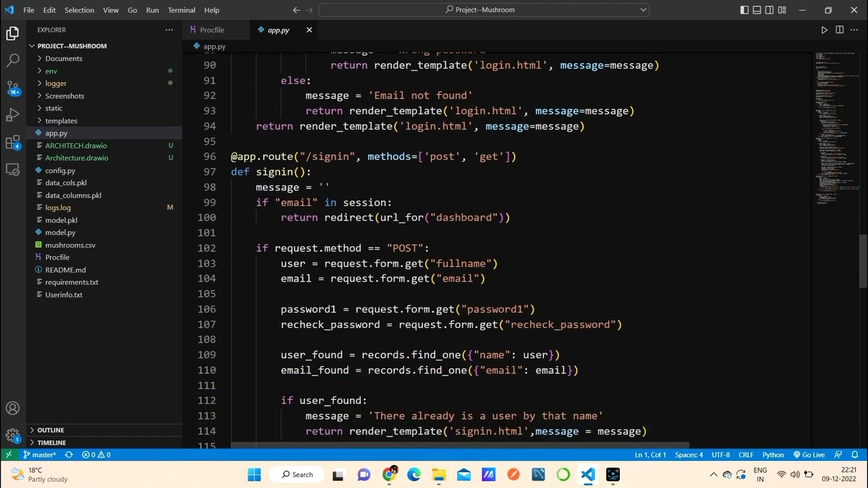Open the Help menu
Image resolution: width=868 pixels, height=488 pixels.
pos(212,10)
